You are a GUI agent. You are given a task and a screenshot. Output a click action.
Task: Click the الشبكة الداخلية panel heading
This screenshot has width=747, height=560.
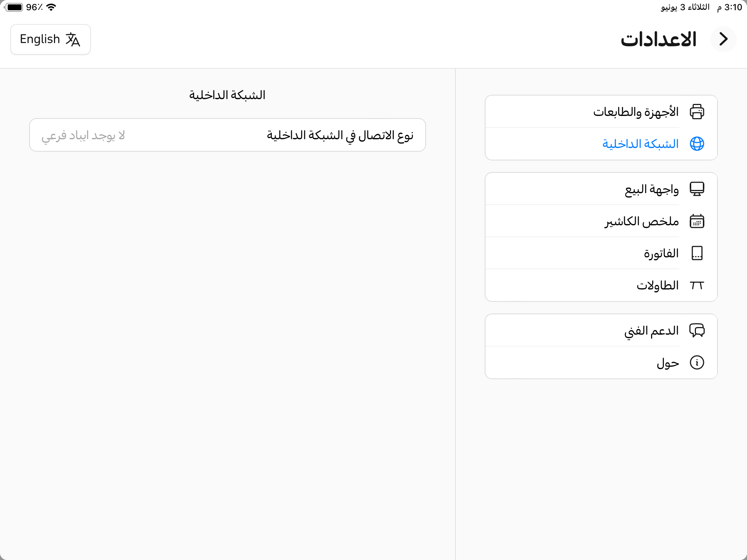click(227, 95)
